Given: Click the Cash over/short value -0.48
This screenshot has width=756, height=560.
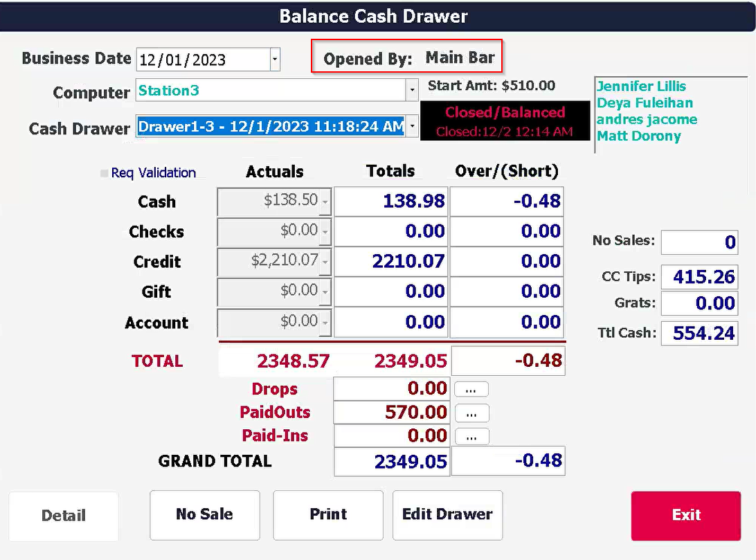Looking at the screenshot, I should tap(507, 201).
